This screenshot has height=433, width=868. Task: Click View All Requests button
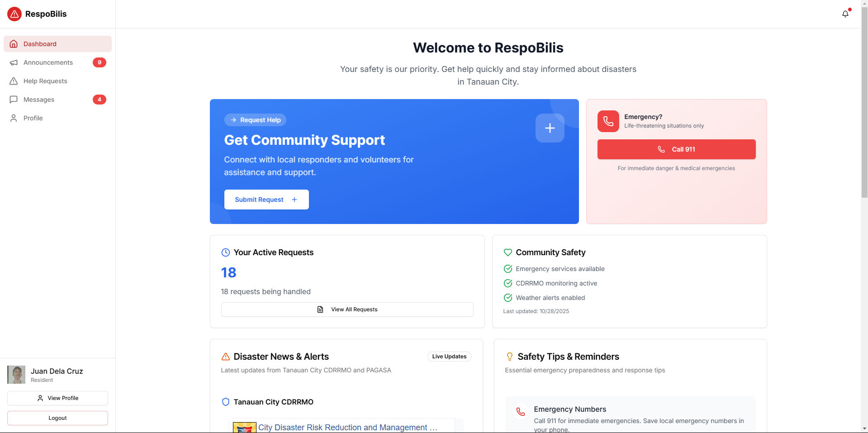(x=347, y=309)
